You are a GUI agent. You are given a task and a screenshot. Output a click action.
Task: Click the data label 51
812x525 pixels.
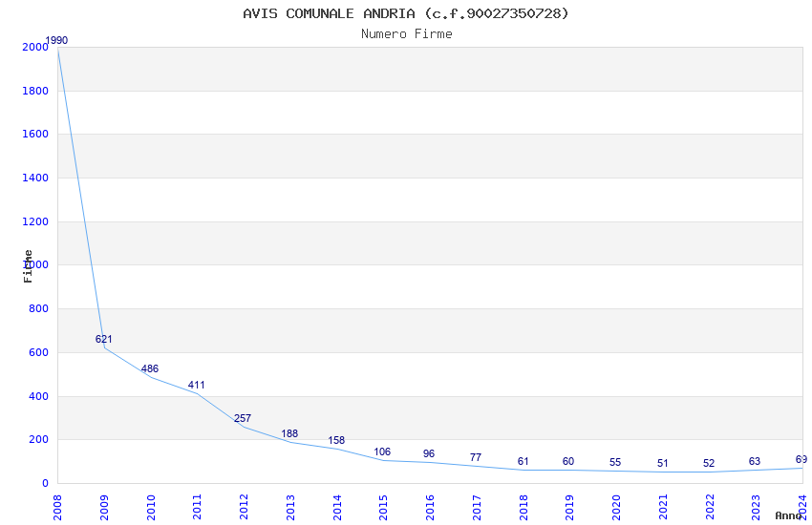tap(662, 463)
